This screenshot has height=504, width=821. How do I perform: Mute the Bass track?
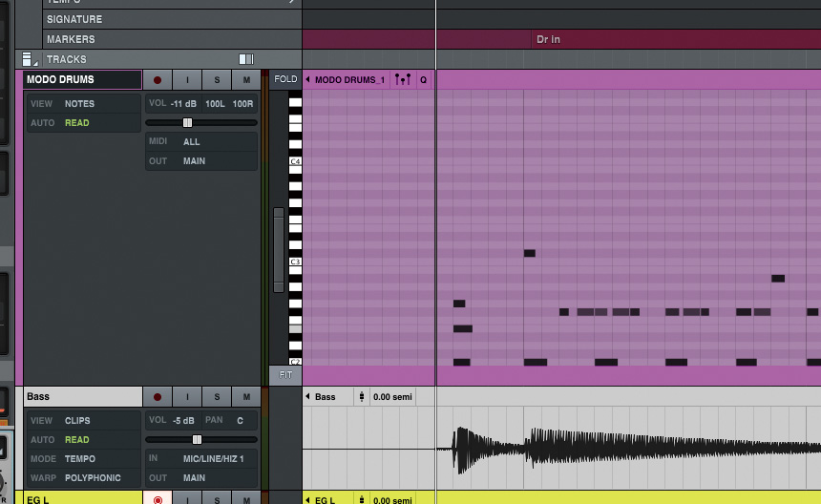(246, 397)
